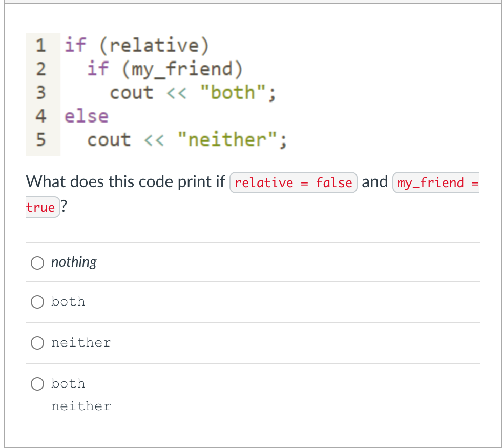Image resolution: width=502 pixels, height=448 pixels.
Task: Click the radio circle next to nothing
Action: coord(37,262)
